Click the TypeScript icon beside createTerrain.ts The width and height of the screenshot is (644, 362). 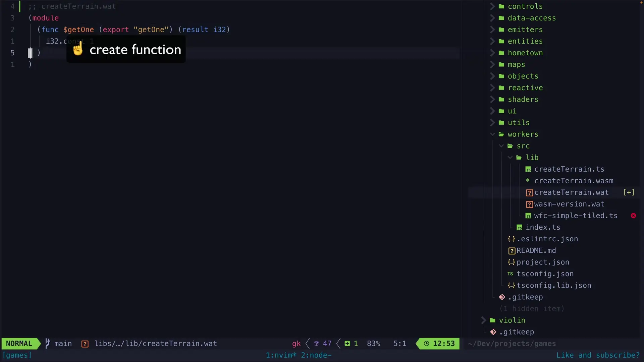pos(528,170)
